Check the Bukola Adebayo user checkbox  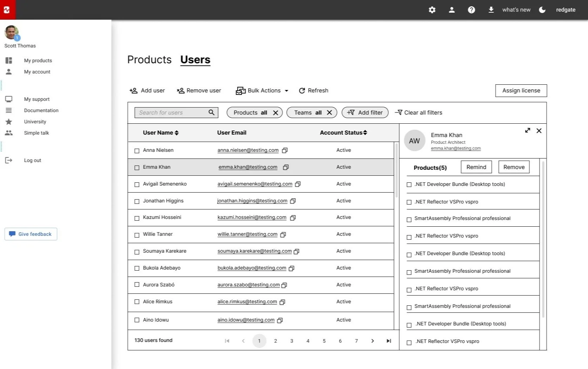click(x=137, y=268)
